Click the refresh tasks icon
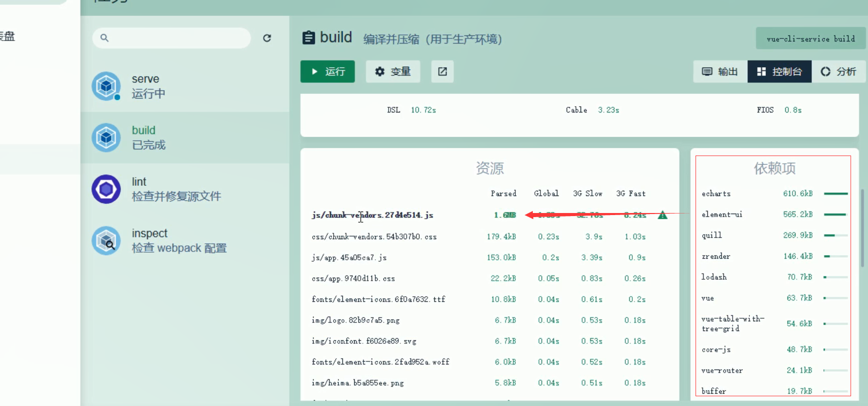This screenshot has width=868, height=406. tap(267, 38)
